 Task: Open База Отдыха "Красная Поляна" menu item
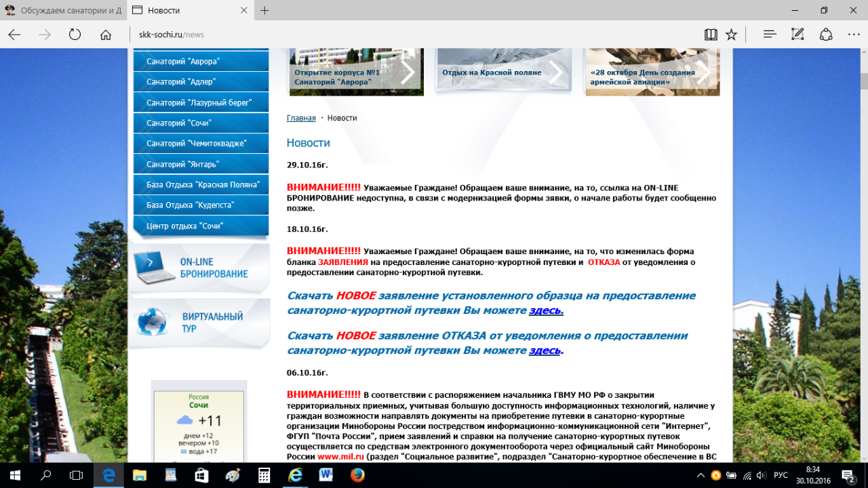203,184
